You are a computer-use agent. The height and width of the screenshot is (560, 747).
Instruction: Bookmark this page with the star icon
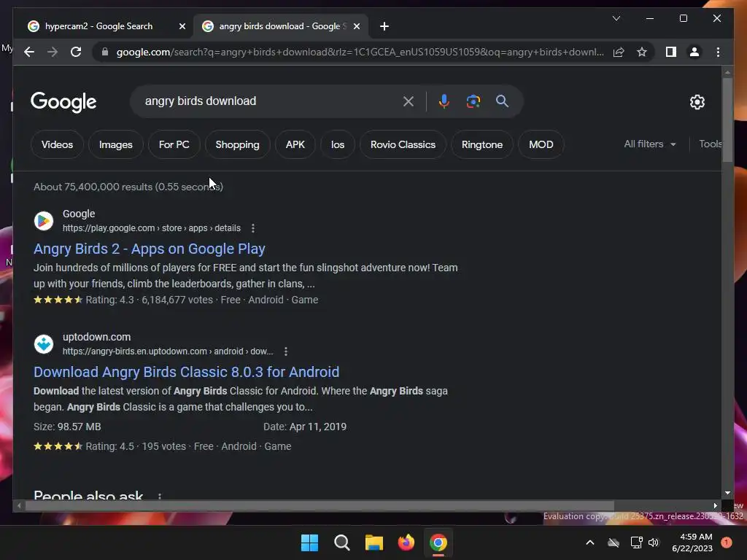click(x=642, y=52)
